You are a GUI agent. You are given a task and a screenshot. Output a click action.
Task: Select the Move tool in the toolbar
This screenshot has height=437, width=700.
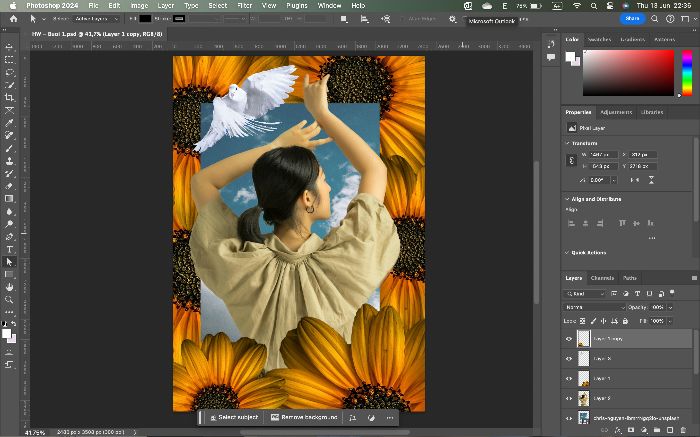coord(9,46)
